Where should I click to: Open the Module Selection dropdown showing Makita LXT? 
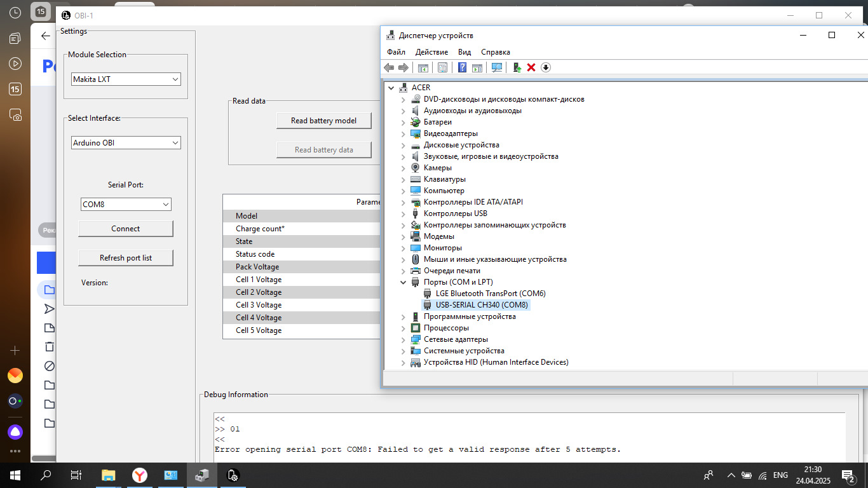click(x=126, y=79)
